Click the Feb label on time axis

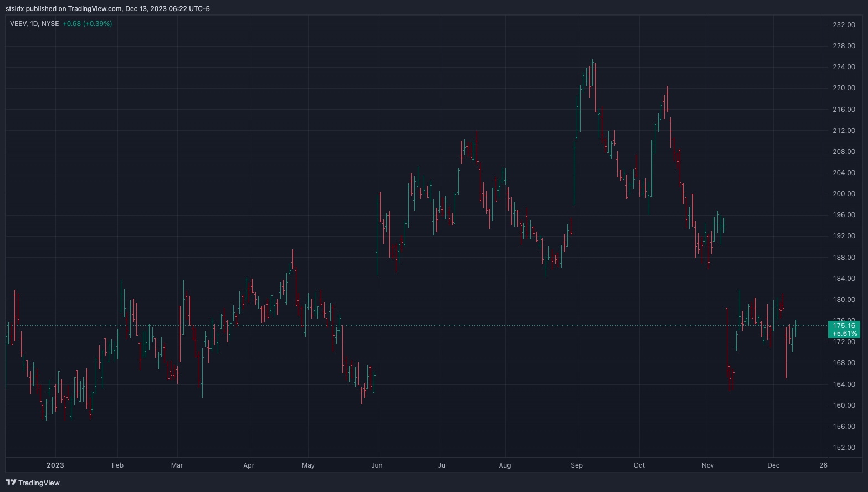pos(117,465)
